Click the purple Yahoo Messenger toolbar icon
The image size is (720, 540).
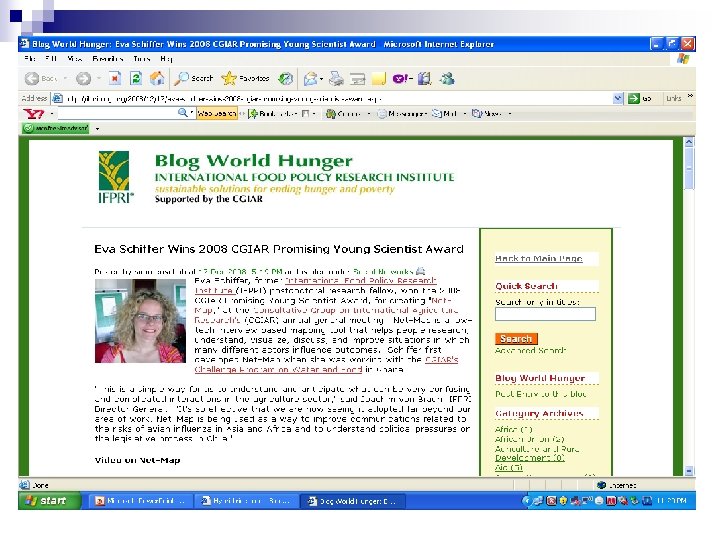(400, 79)
